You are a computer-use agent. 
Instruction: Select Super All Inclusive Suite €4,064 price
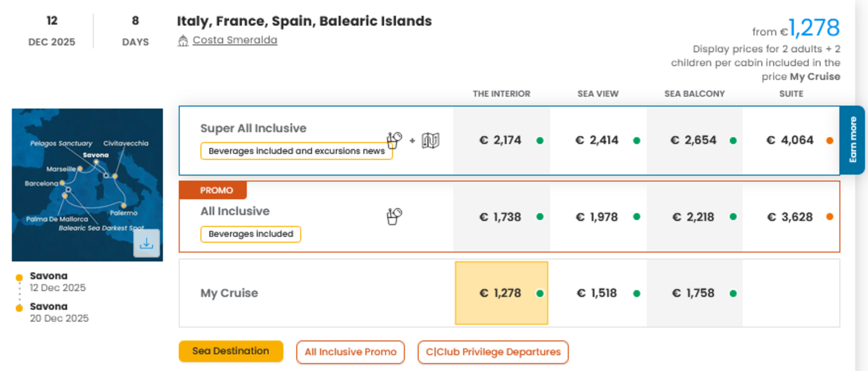pos(790,141)
